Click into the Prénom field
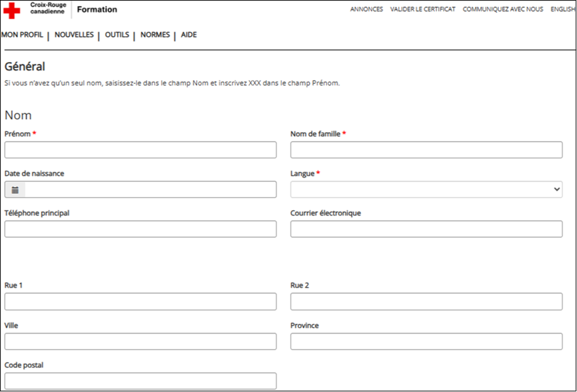Screen dimensions: 577x392 (x=140, y=150)
